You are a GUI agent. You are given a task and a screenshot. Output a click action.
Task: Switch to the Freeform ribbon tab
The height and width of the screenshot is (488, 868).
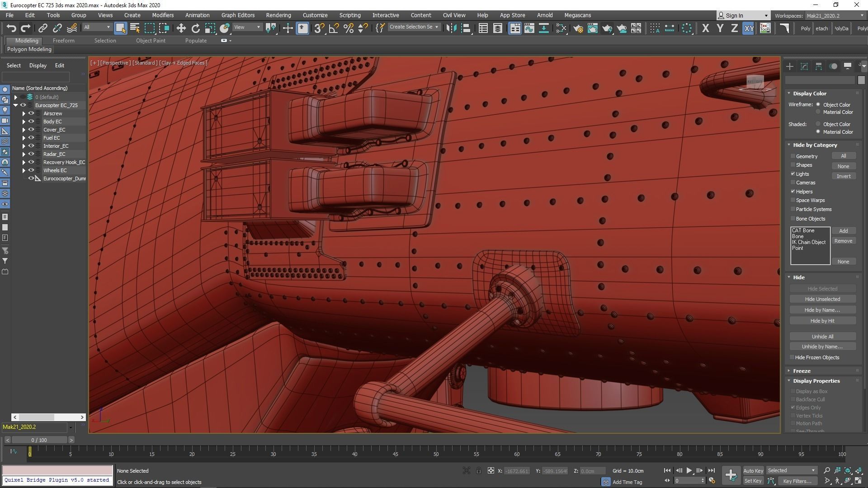pyautogui.click(x=63, y=41)
